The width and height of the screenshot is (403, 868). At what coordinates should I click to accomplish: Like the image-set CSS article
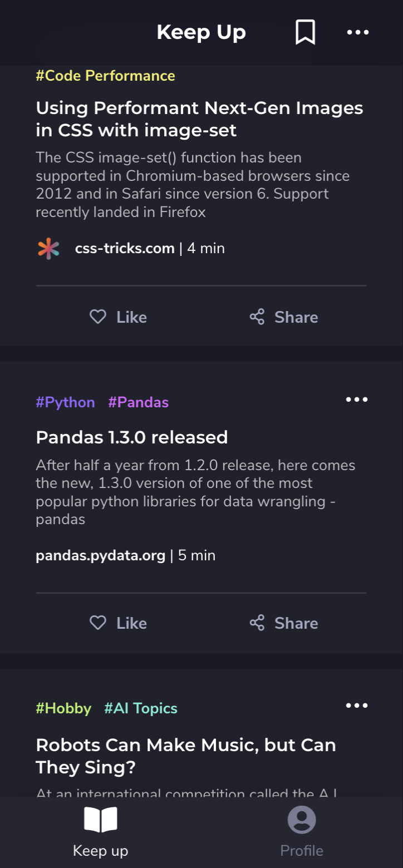tap(118, 317)
